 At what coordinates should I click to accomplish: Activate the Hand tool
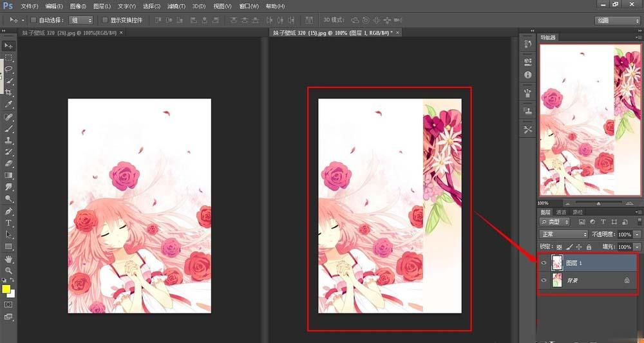pyautogui.click(x=9, y=259)
